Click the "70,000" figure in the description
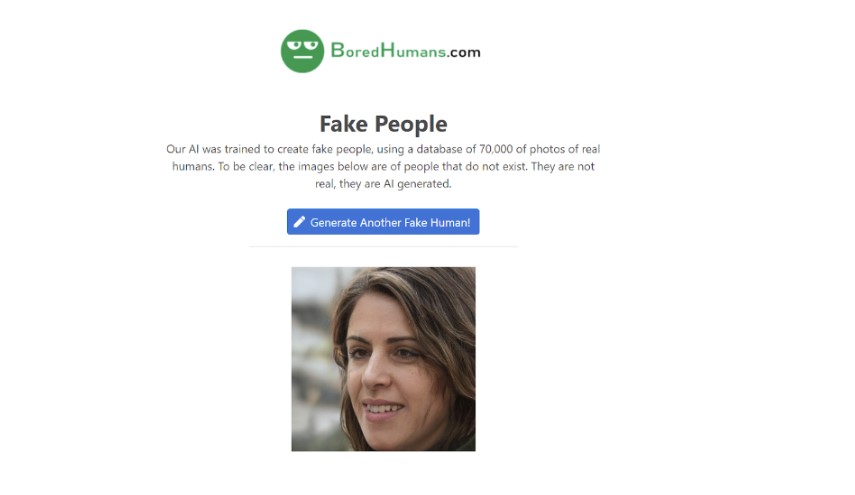This screenshot has width=855, height=495. tap(496, 149)
